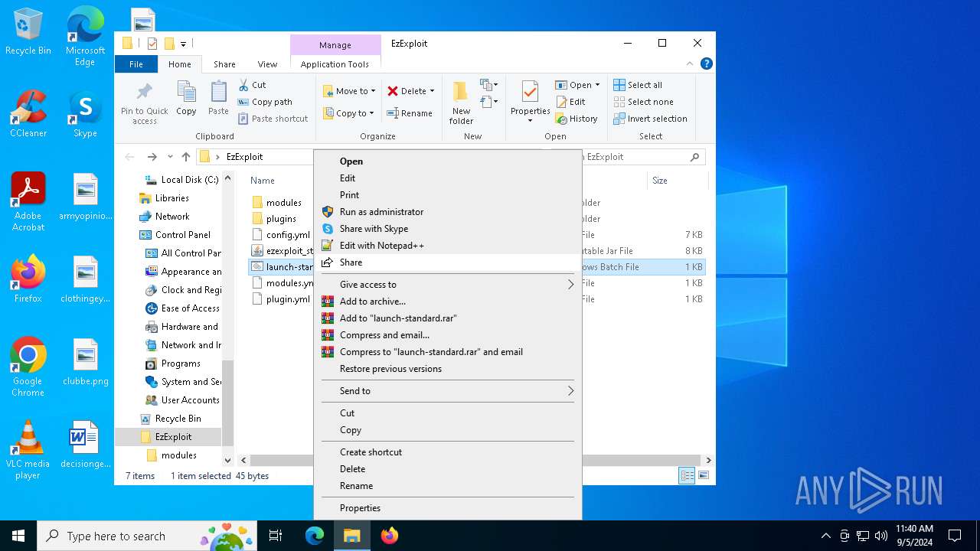Select Control Panel in navigation tree

(182, 235)
